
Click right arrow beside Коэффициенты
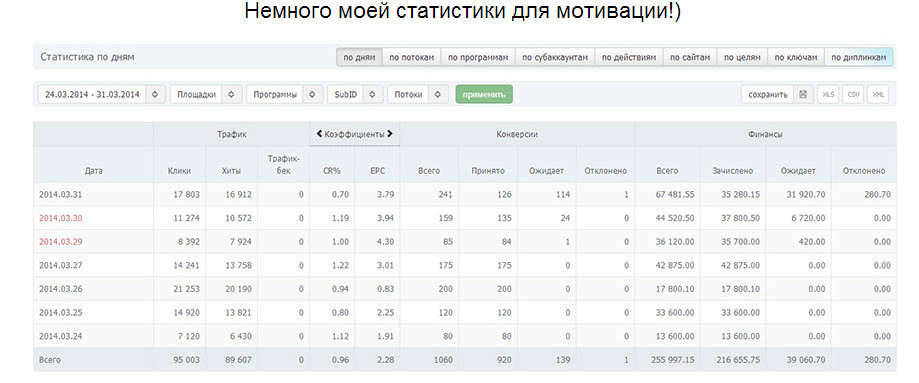390,134
